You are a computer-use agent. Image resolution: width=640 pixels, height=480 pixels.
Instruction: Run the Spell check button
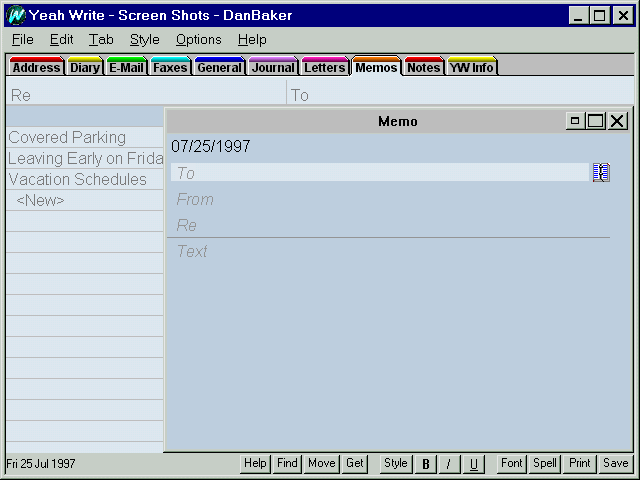click(544, 464)
